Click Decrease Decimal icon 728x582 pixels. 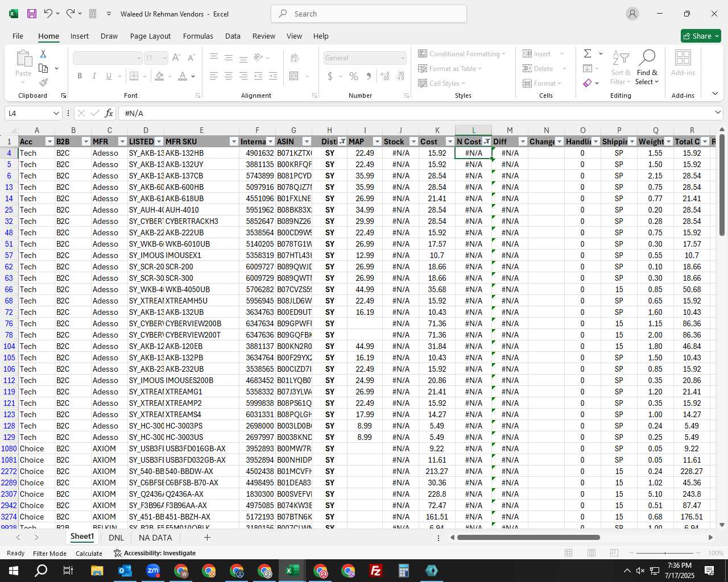400,76
